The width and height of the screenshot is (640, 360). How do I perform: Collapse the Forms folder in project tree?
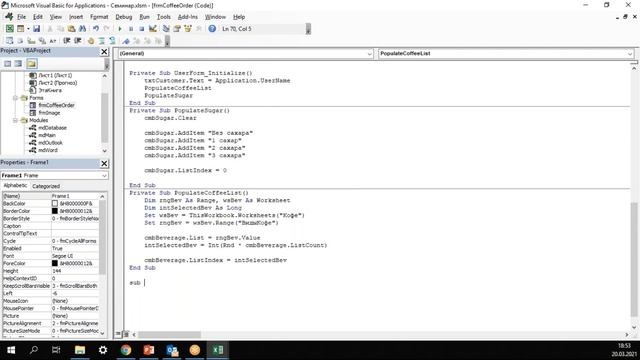point(16,98)
